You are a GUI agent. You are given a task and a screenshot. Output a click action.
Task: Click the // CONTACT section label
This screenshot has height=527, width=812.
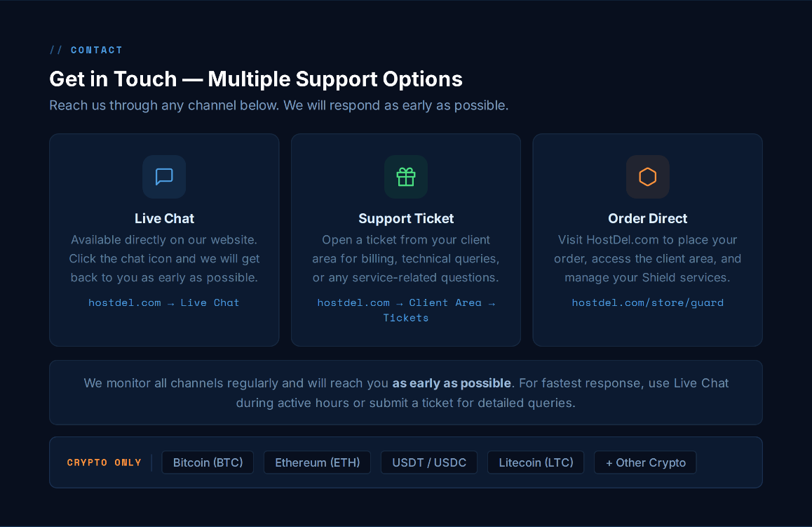tap(86, 50)
